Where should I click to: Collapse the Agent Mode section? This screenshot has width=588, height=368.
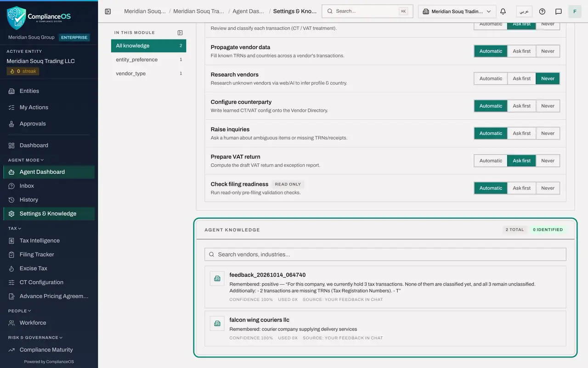point(26,160)
